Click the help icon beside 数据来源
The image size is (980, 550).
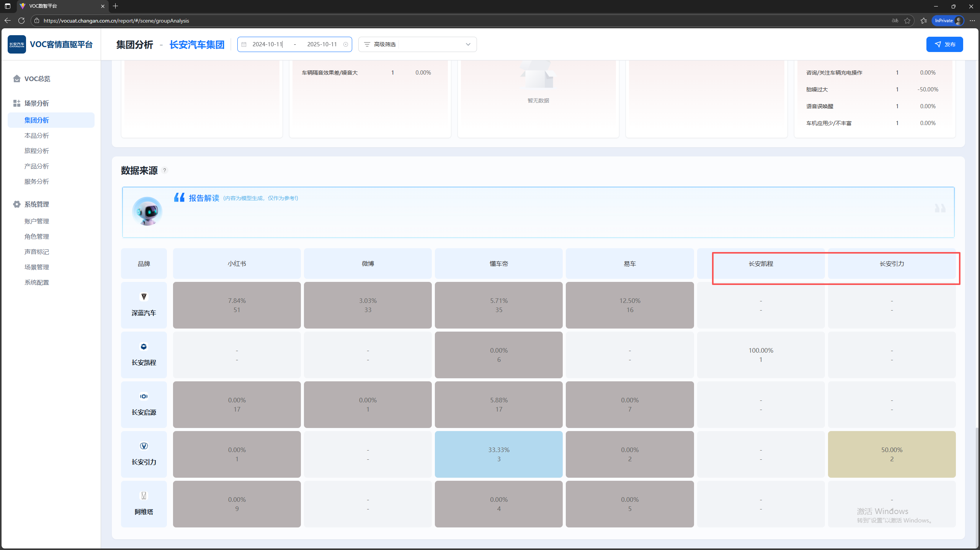(165, 171)
